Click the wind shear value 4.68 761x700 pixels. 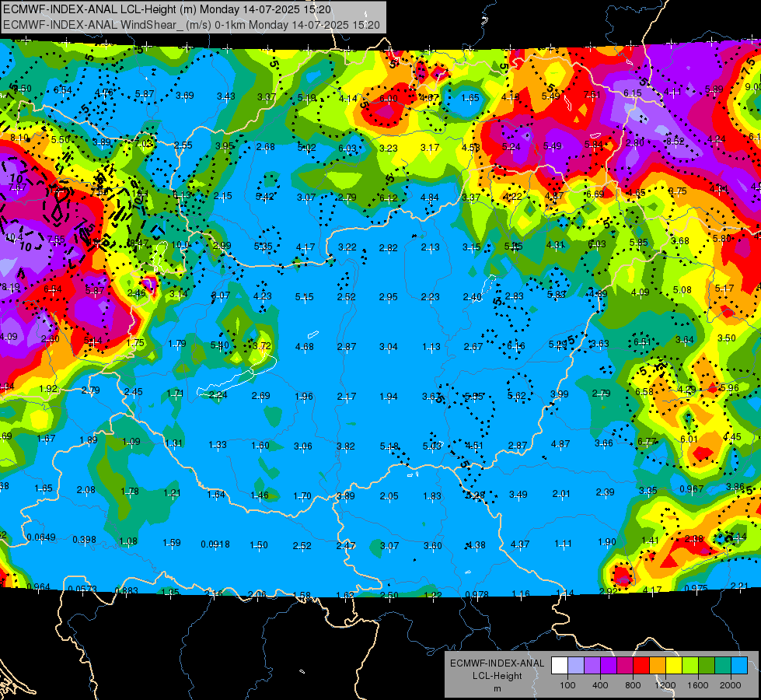[x=304, y=346]
